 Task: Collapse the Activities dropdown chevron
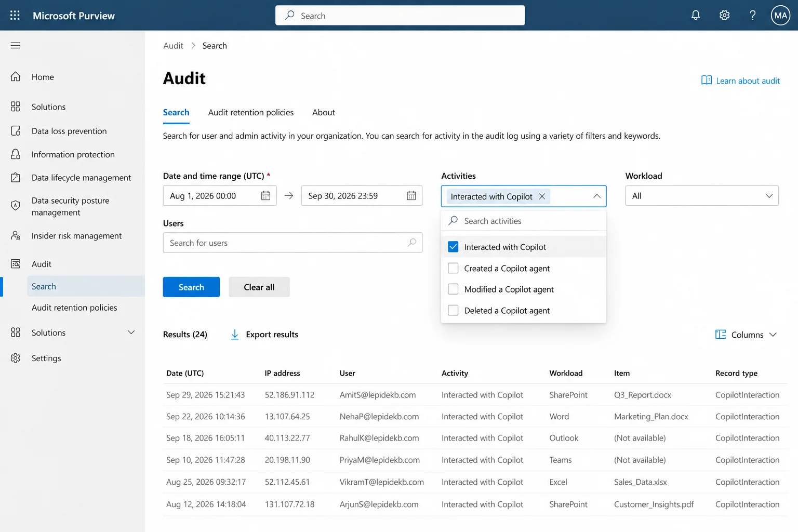[596, 196]
